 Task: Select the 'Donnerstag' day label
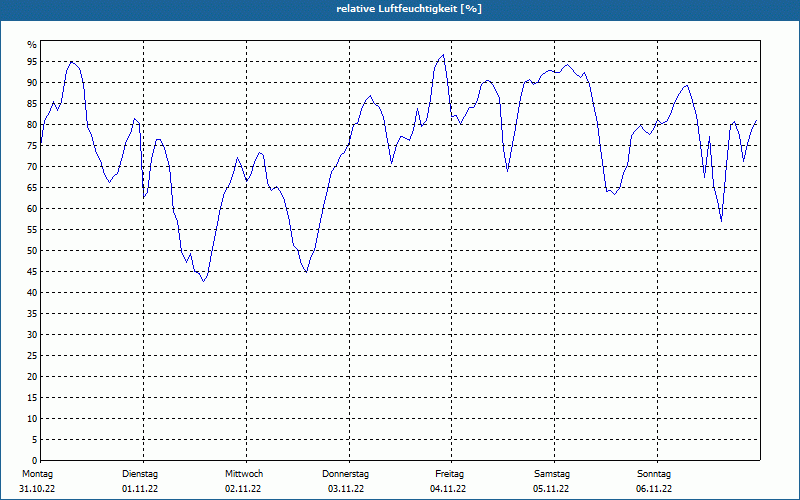(x=345, y=474)
